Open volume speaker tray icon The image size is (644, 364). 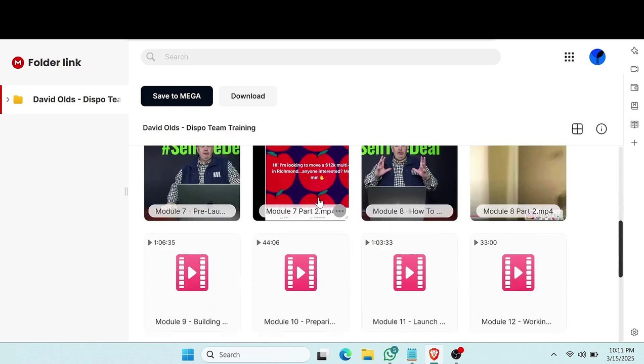582,355
